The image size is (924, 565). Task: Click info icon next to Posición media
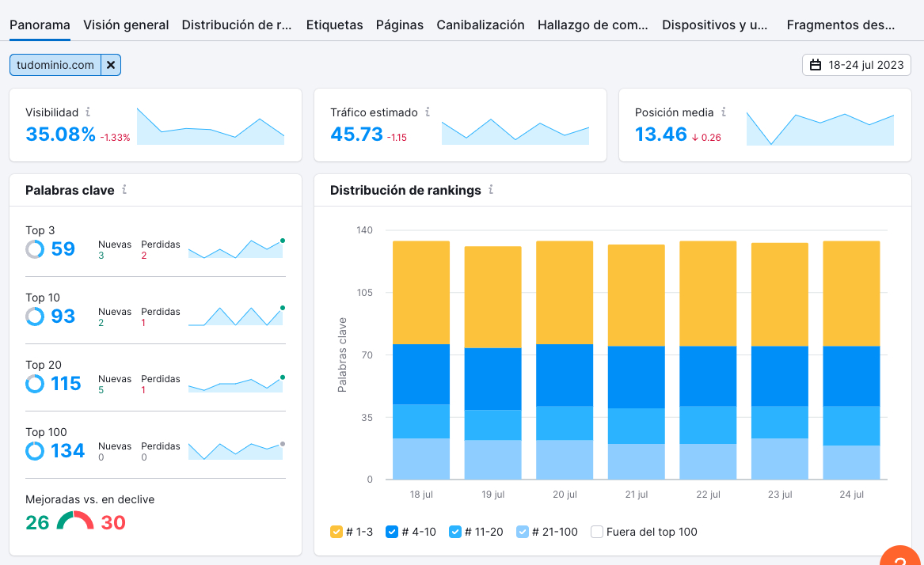coord(724,112)
